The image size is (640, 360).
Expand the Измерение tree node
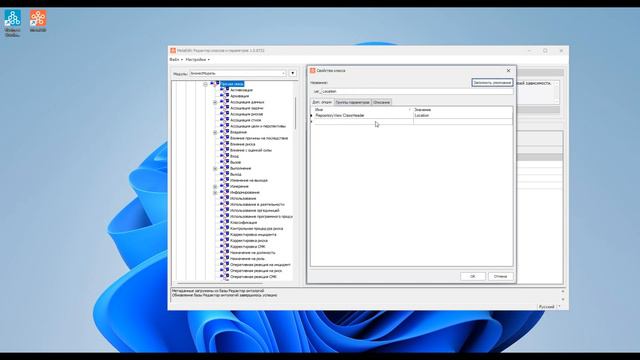[x=215, y=187]
